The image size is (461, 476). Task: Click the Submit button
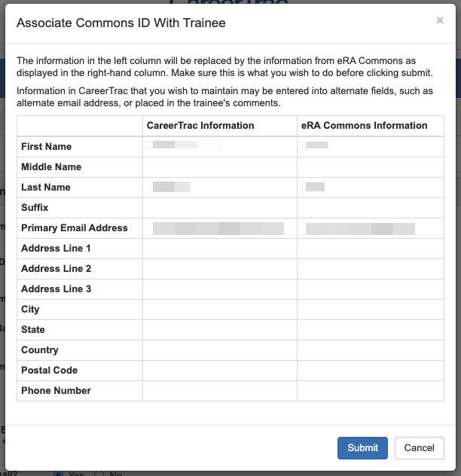[x=362, y=448]
